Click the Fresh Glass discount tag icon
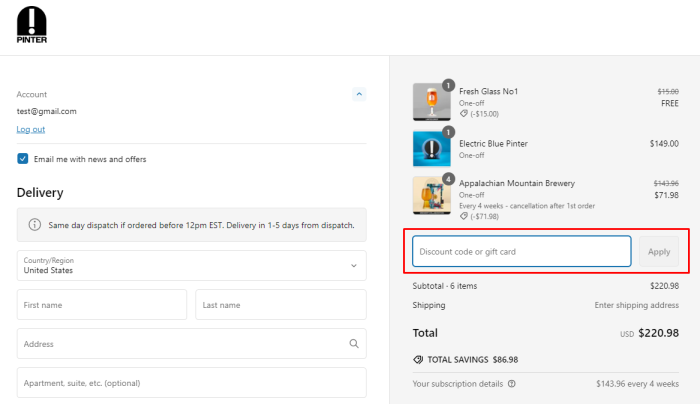The height and width of the screenshot is (404, 700). tap(464, 114)
